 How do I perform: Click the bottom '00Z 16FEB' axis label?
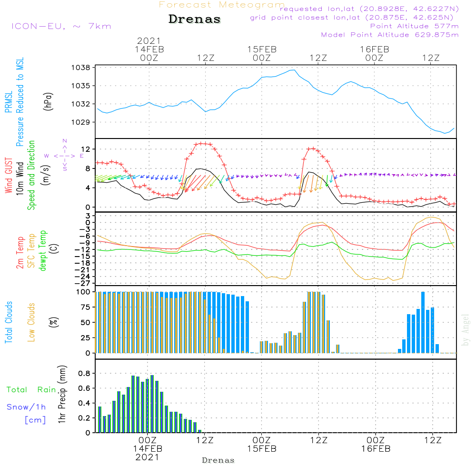376,445
